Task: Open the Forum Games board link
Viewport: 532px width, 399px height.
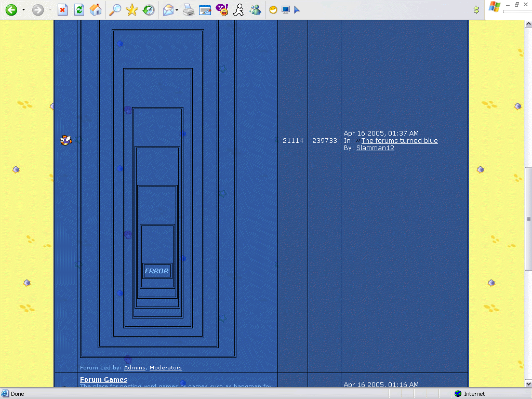Action: click(x=103, y=380)
